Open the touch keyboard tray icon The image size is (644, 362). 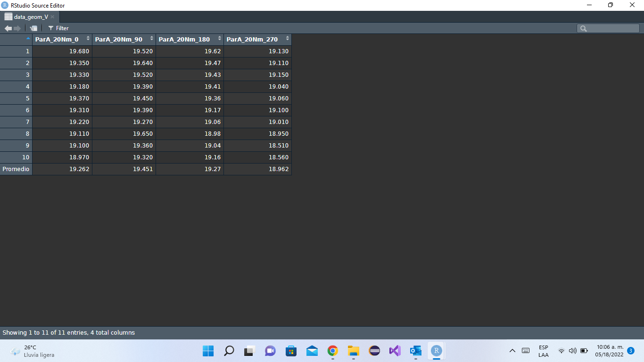[526, 351]
